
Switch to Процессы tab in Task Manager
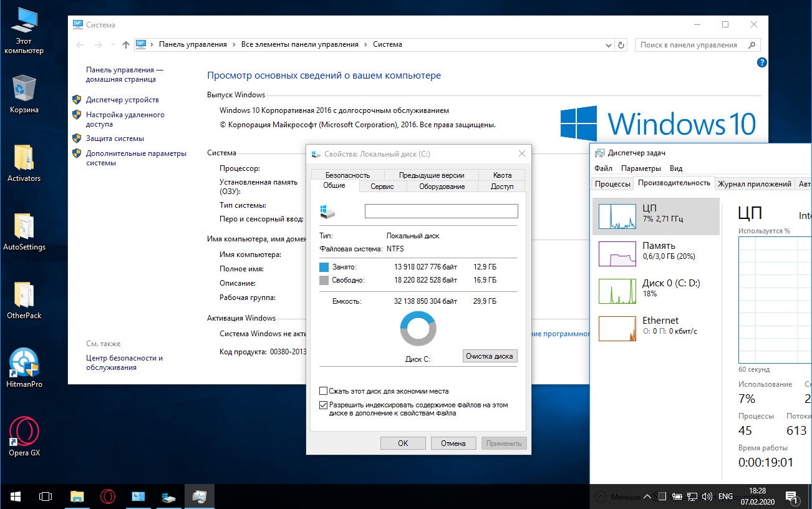point(612,184)
